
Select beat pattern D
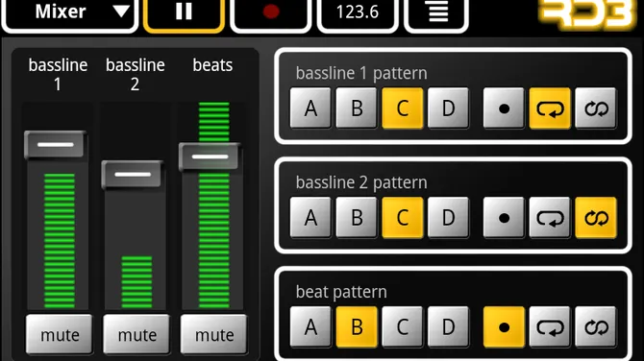(x=448, y=327)
